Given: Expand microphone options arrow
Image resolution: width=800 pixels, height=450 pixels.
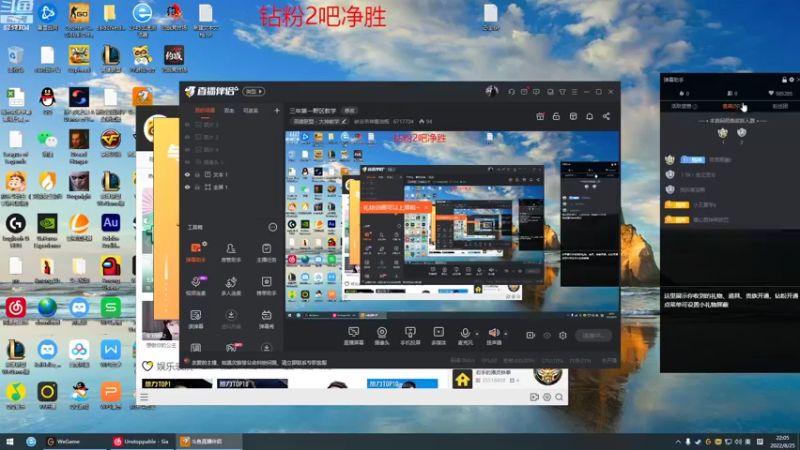Looking at the screenshot, I should click(477, 334).
